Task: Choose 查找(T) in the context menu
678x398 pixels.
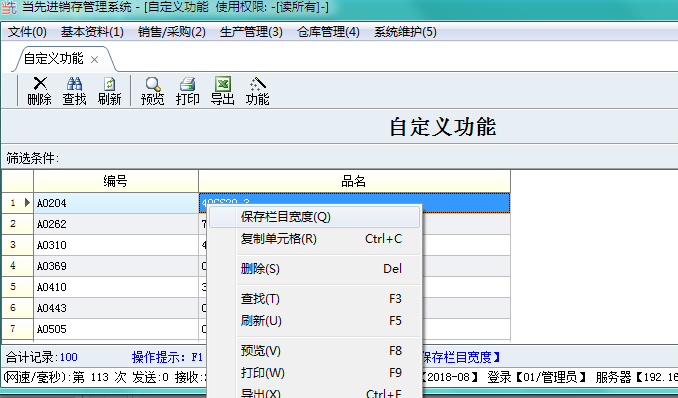Action: (314, 299)
